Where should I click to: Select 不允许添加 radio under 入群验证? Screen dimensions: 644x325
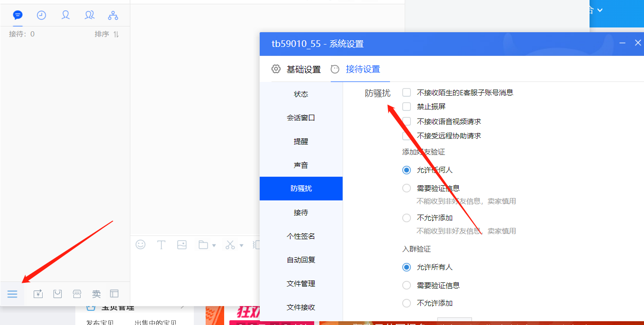(x=407, y=303)
